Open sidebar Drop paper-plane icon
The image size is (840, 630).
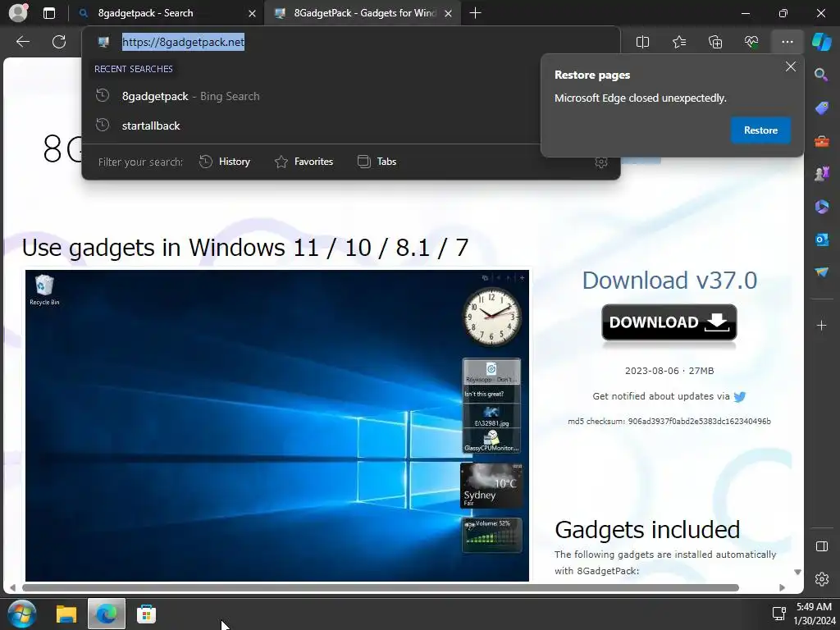pos(821,272)
